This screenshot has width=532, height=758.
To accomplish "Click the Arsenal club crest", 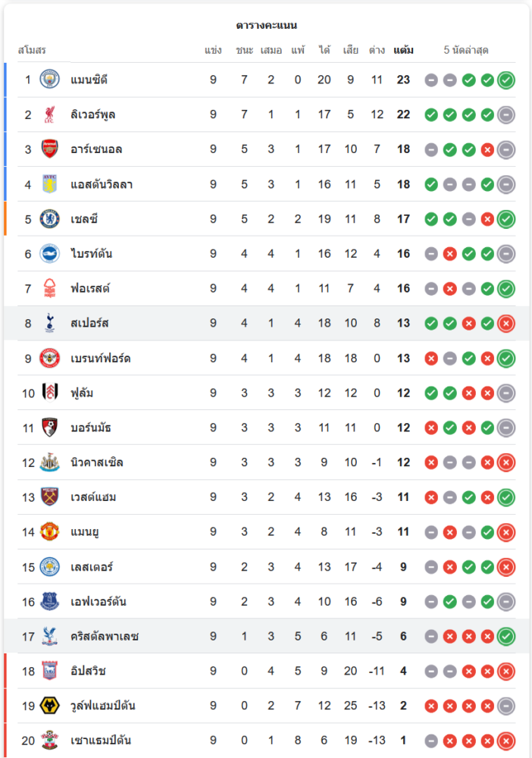I will (x=49, y=149).
